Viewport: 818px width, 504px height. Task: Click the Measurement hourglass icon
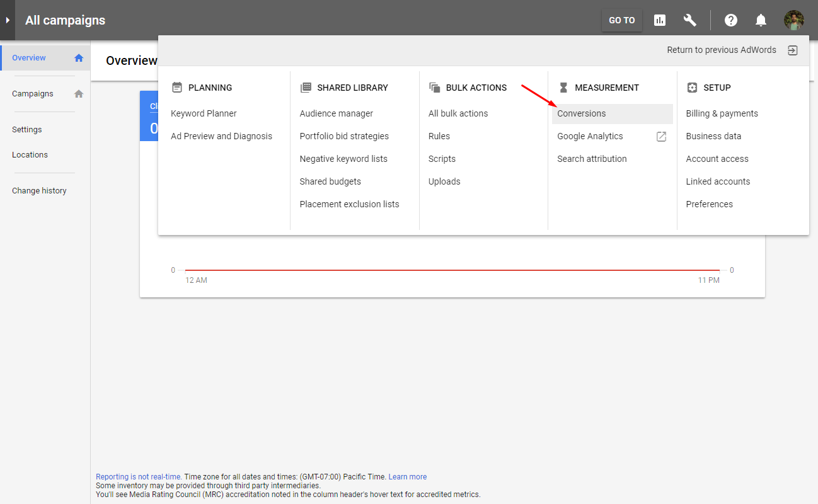563,88
